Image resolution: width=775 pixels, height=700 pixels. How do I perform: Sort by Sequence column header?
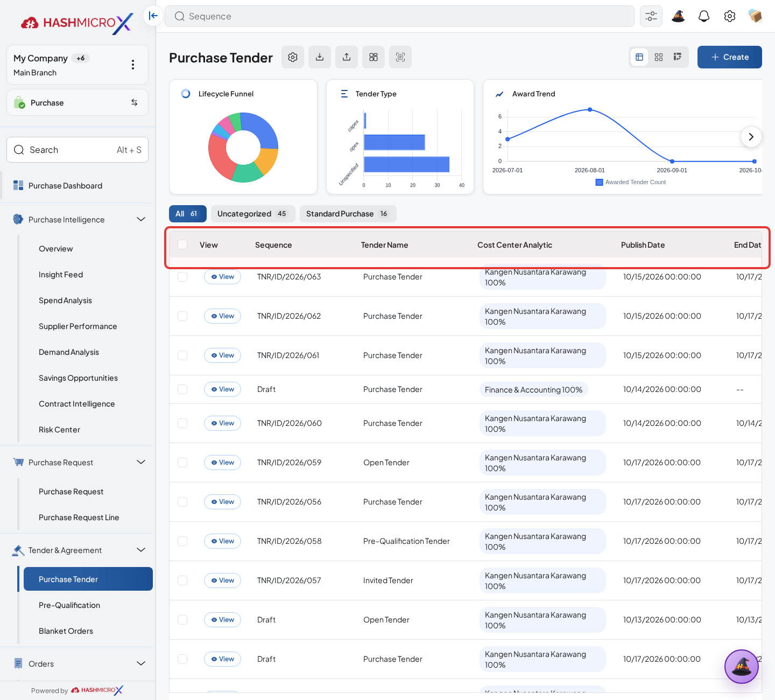[273, 245]
